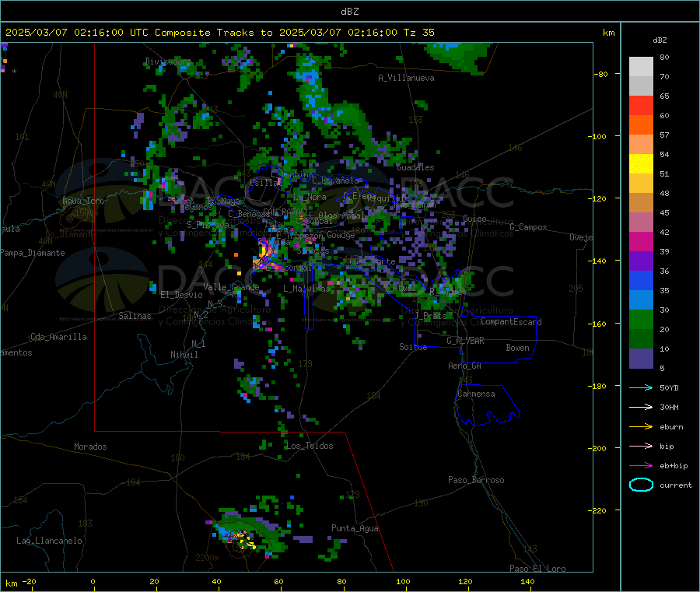Click the magenta 42 dBZ color swatch
This screenshot has height=592, width=700.
[641, 241]
